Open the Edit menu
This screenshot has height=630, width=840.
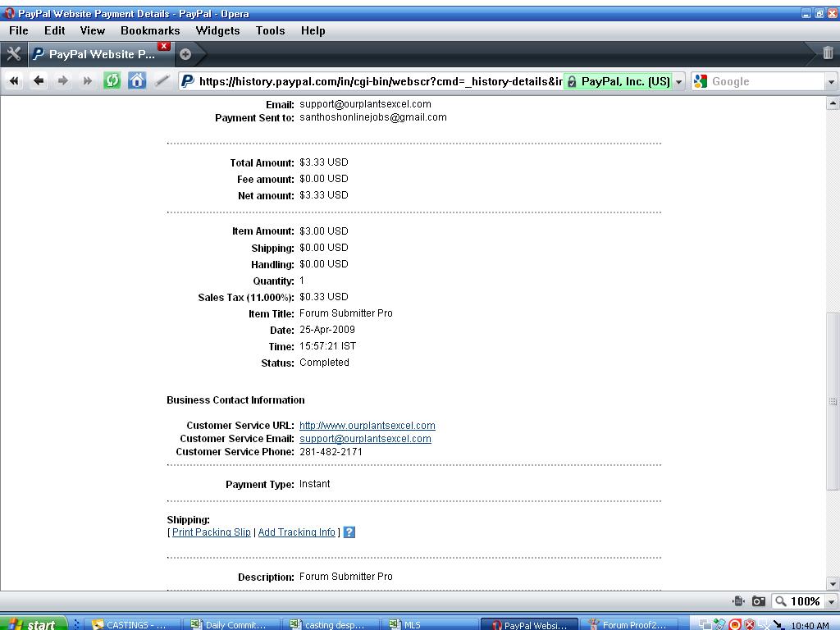pos(55,30)
